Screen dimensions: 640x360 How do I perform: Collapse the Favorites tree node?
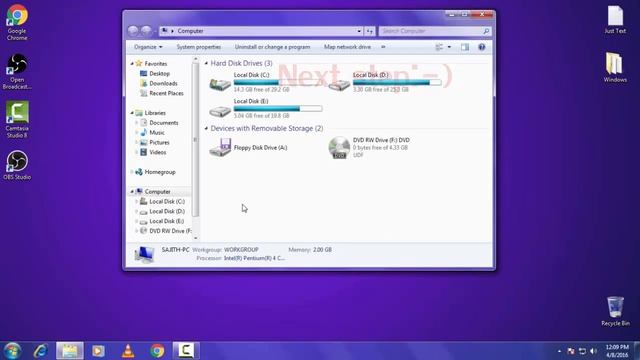(x=132, y=64)
